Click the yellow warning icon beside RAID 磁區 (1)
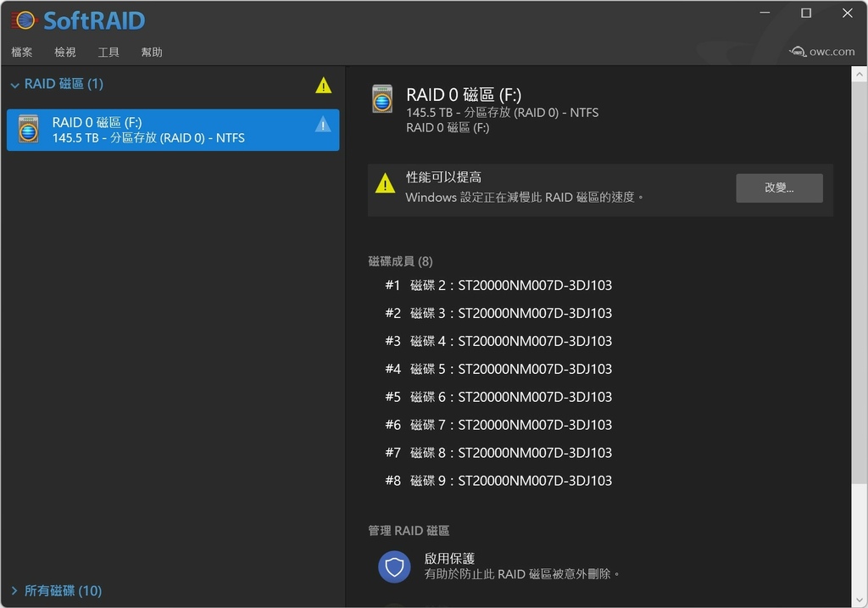Viewport: 868px width, 608px height. pos(323,86)
